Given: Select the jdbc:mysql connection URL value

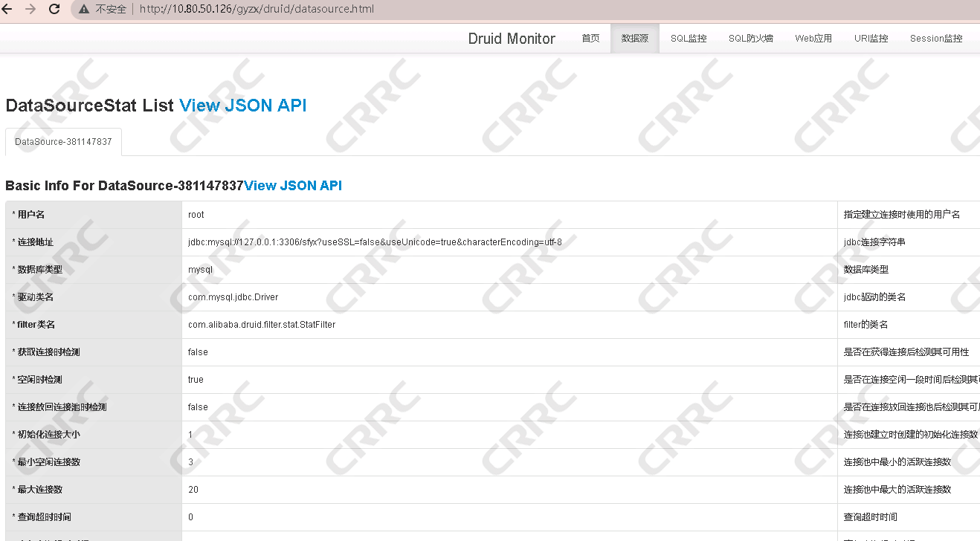Looking at the screenshot, I should tap(375, 242).
